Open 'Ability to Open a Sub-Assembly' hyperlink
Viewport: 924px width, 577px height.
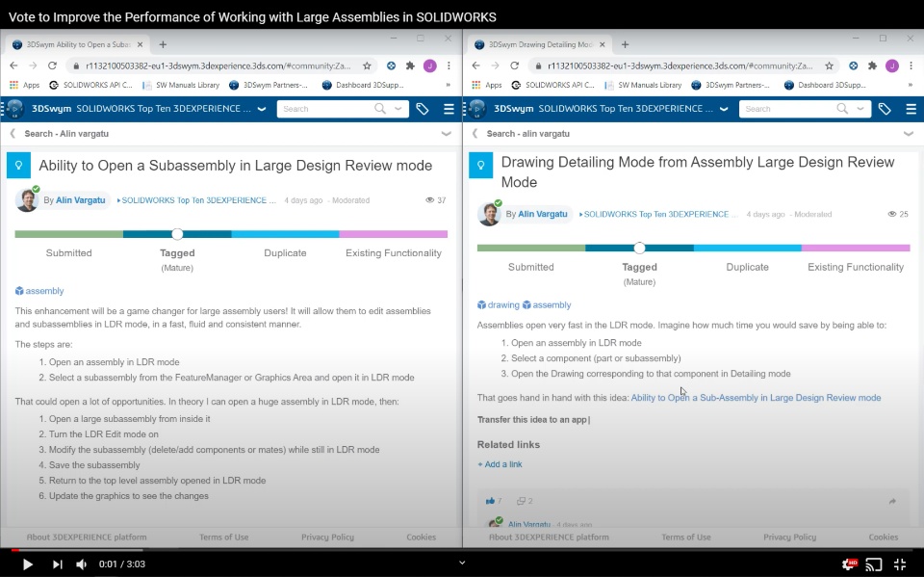coord(756,397)
